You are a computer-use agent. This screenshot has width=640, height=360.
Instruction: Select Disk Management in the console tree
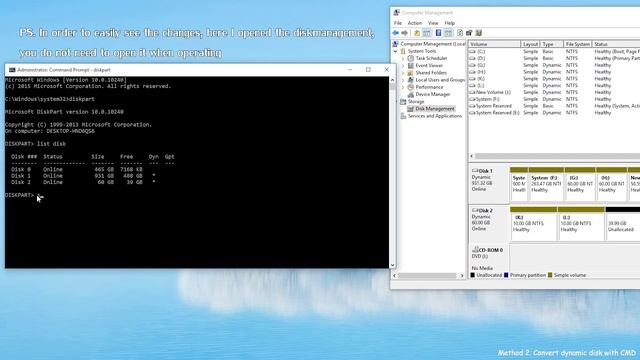[x=435, y=109]
